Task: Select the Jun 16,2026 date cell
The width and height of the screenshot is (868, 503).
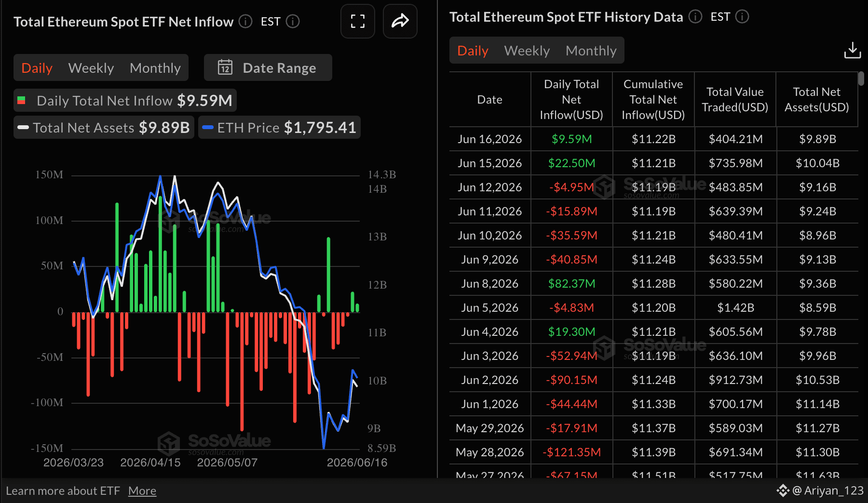Action: pos(490,139)
